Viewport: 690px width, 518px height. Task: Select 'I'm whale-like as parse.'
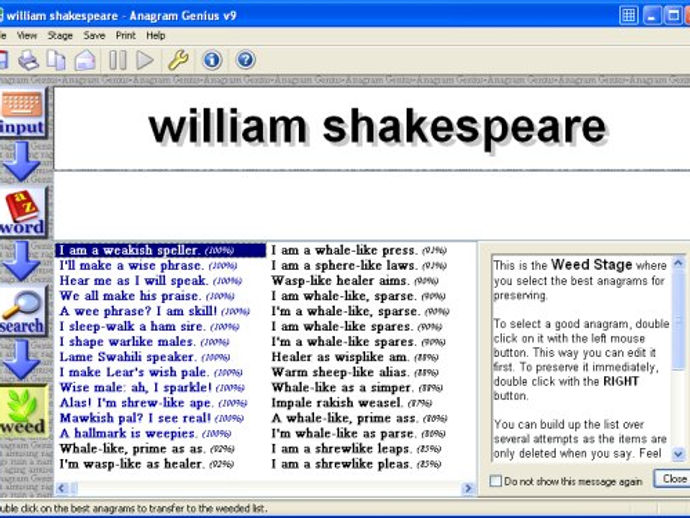pos(358,434)
